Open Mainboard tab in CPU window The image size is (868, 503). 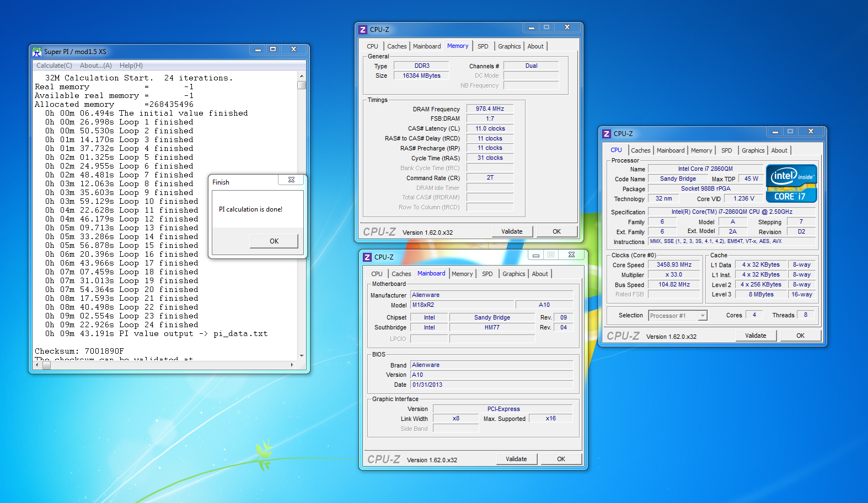coord(671,150)
